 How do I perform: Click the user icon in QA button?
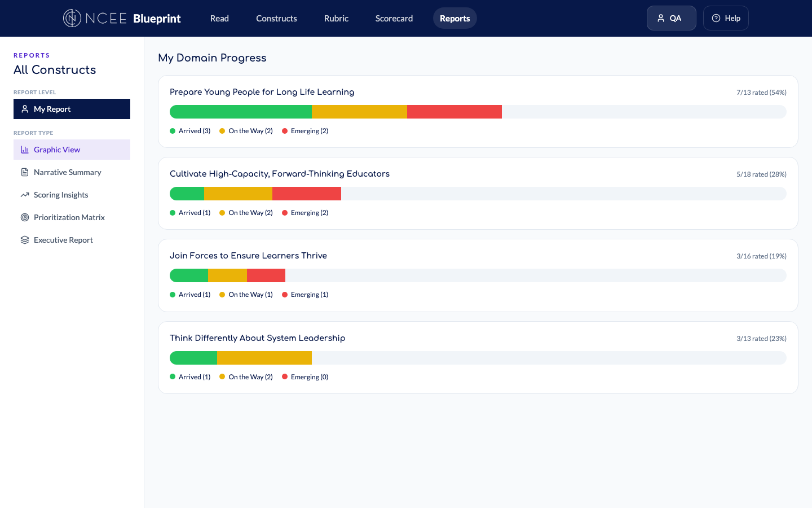[x=661, y=18]
